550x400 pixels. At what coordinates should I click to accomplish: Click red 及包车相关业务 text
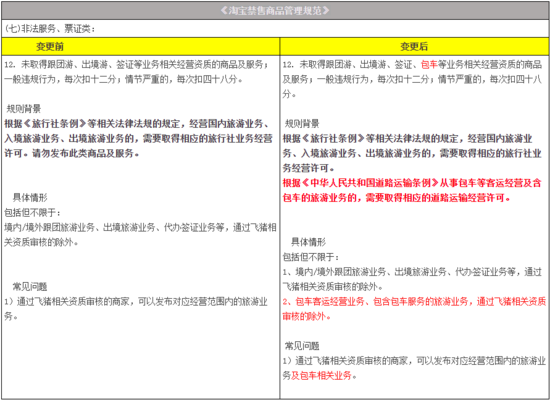point(322,376)
